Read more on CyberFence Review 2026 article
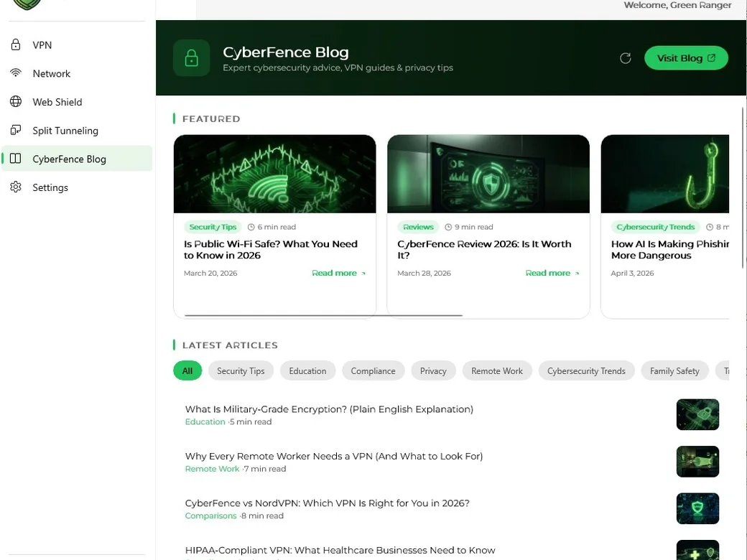The image size is (747, 560). click(552, 273)
